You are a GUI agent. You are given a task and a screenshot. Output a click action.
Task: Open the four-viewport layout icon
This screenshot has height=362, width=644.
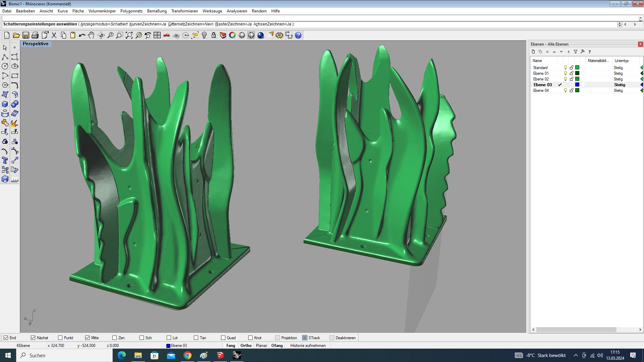157,35
